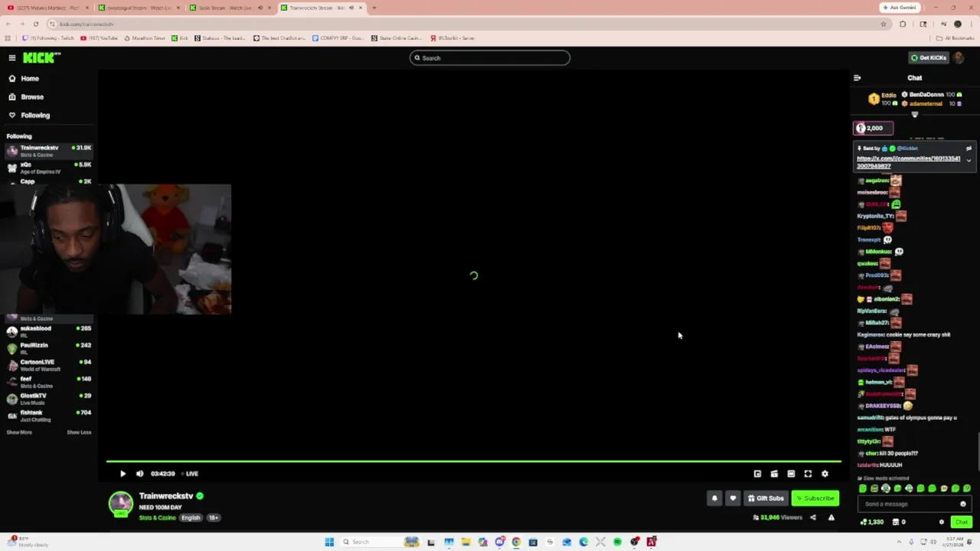The height and width of the screenshot is (551, 980).
Task: Open user profile avatar menu
Action: tap(959, 57)
